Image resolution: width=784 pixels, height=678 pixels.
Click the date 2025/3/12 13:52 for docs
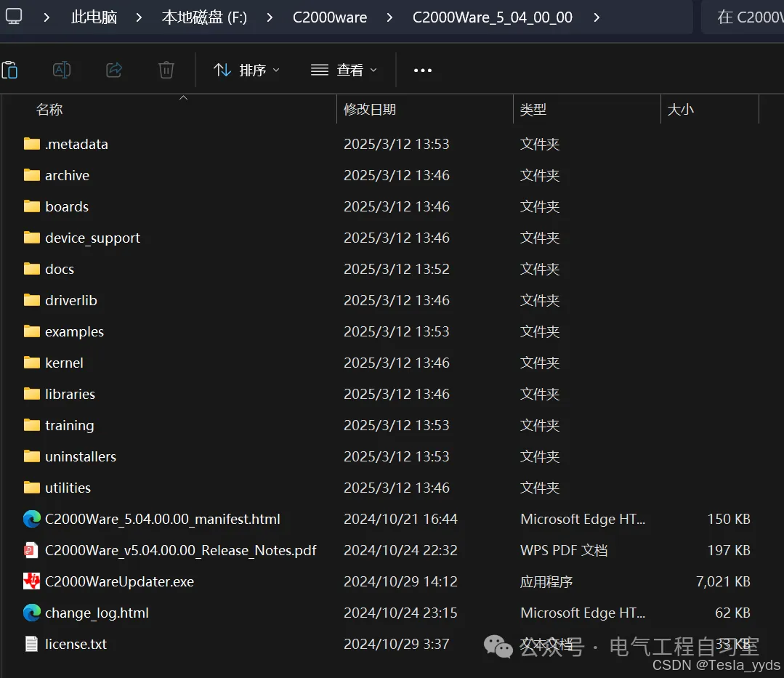tap(397, 269)
